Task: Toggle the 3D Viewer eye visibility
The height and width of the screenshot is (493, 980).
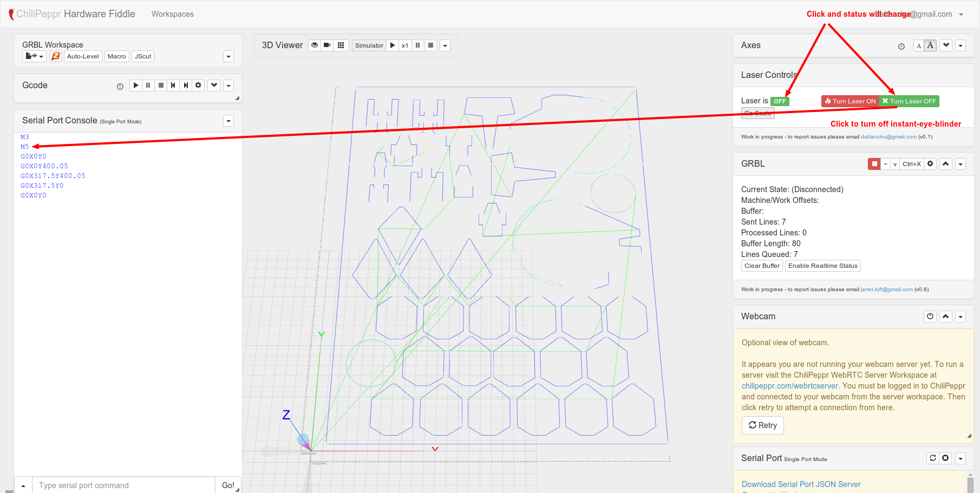Action: point(315,45)
